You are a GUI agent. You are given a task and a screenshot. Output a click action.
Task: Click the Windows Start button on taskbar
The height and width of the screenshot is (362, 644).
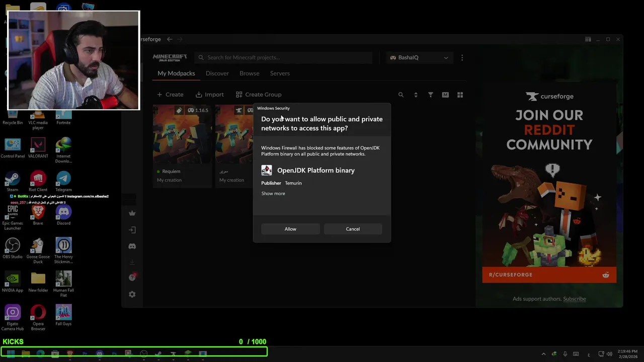pos(11,353)
